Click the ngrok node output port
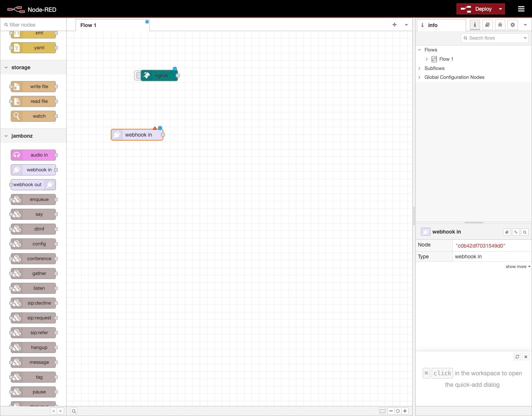Viewport: 532px width, 416px height. coord(178,76)
